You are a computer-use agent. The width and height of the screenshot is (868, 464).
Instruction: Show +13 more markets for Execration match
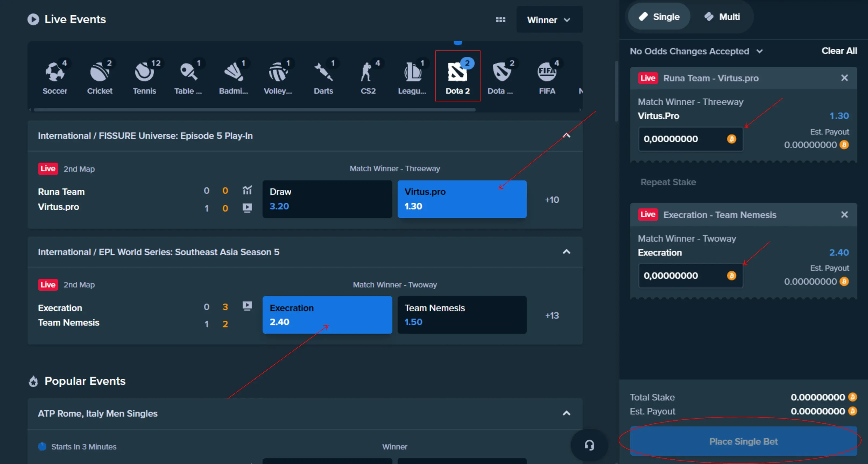pyautogui.click(x=552, y=316)
